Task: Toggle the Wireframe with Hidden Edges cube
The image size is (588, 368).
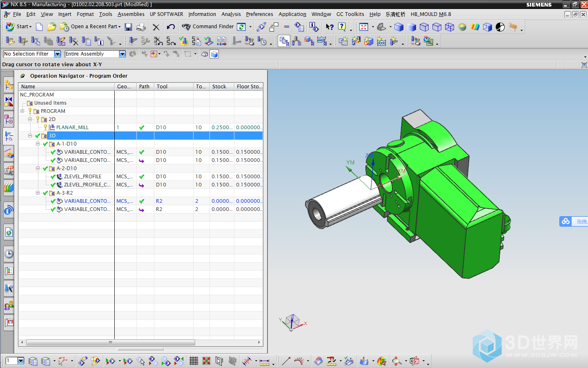Action: [x=437, y=27]
